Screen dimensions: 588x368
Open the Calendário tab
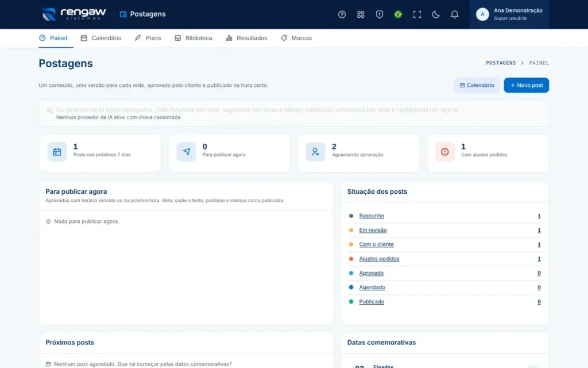(x=101, y=38)
